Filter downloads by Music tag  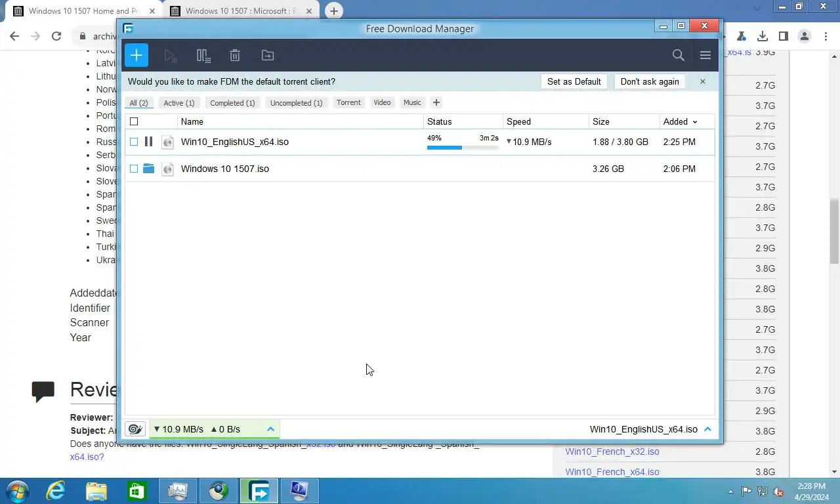[x=412, y=102]
